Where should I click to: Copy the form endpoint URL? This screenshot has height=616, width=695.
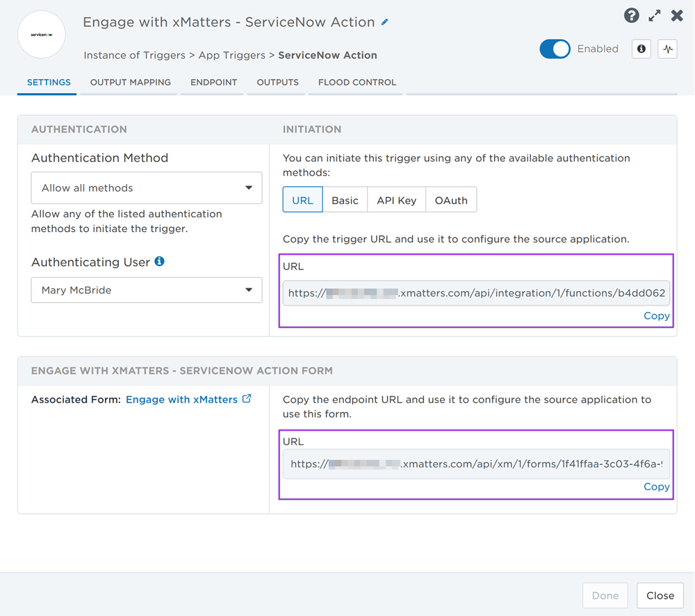click(657, 487)
